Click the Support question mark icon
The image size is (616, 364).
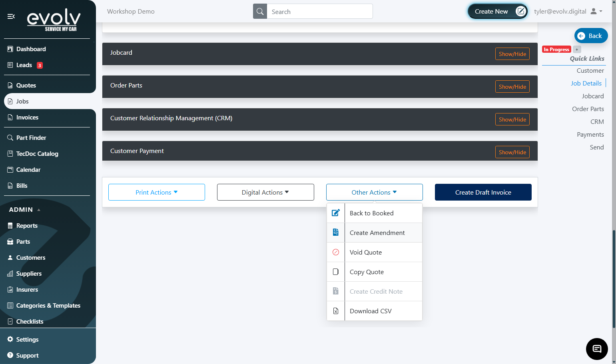tap(10, 355)
